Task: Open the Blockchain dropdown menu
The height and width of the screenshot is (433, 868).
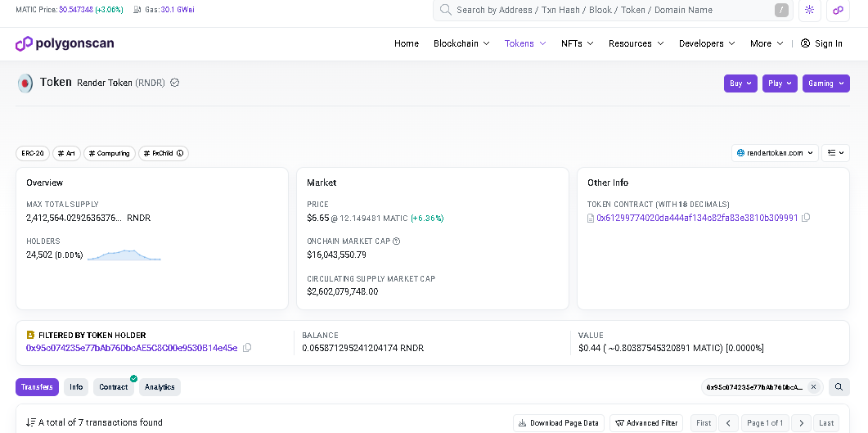Action: [461, 43]
